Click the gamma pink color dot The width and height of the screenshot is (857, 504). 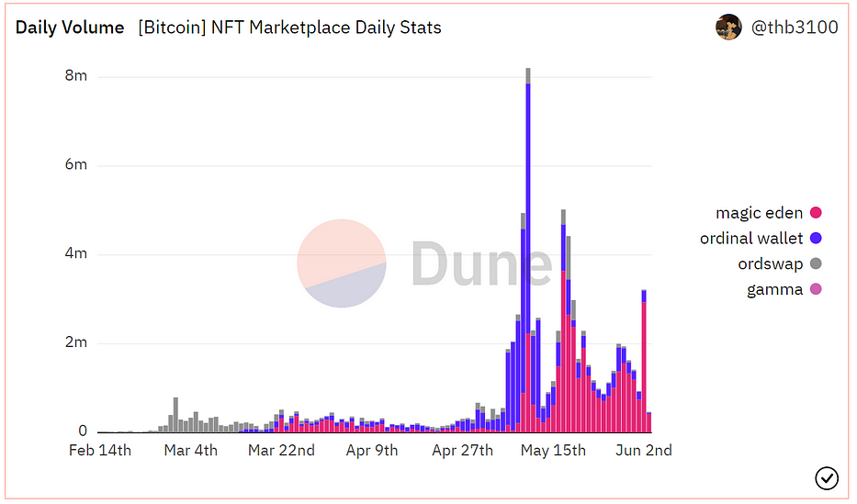[816, 289]
